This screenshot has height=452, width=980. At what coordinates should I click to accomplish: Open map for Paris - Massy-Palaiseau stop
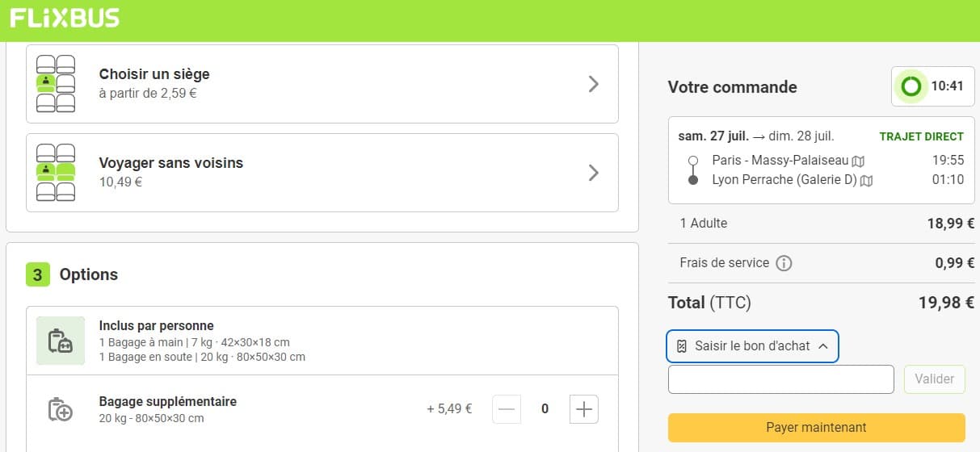click(858, 161)
